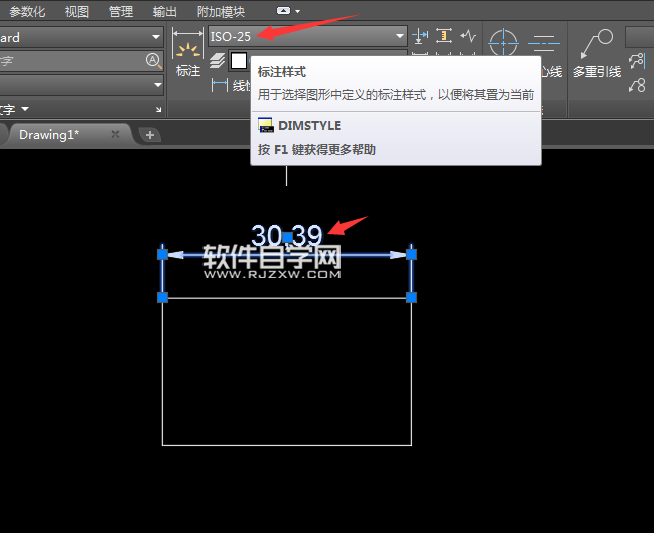Click the remove leader icon
654x533 pixels.
coord(637,85)
